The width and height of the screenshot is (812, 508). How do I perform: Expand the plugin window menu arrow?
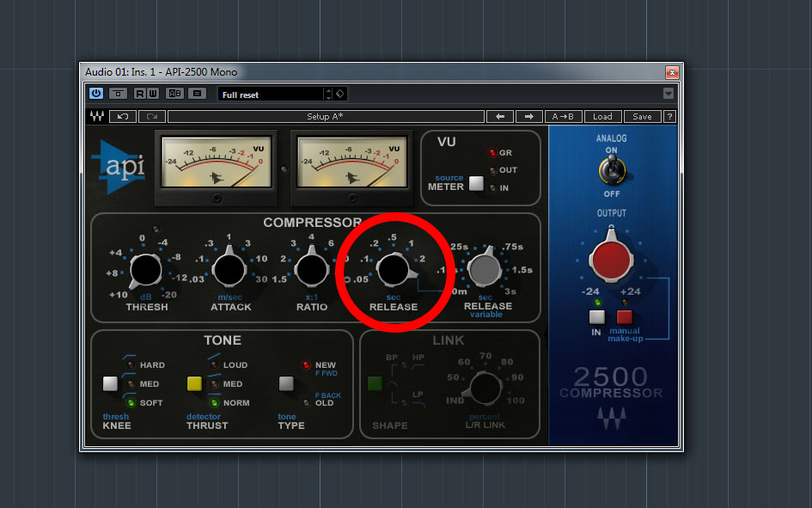pos(669,93)
